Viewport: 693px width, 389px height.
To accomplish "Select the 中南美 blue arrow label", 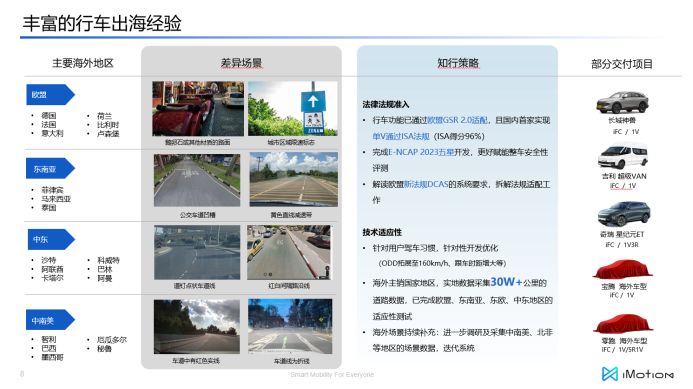I will (x=50, y=320).
